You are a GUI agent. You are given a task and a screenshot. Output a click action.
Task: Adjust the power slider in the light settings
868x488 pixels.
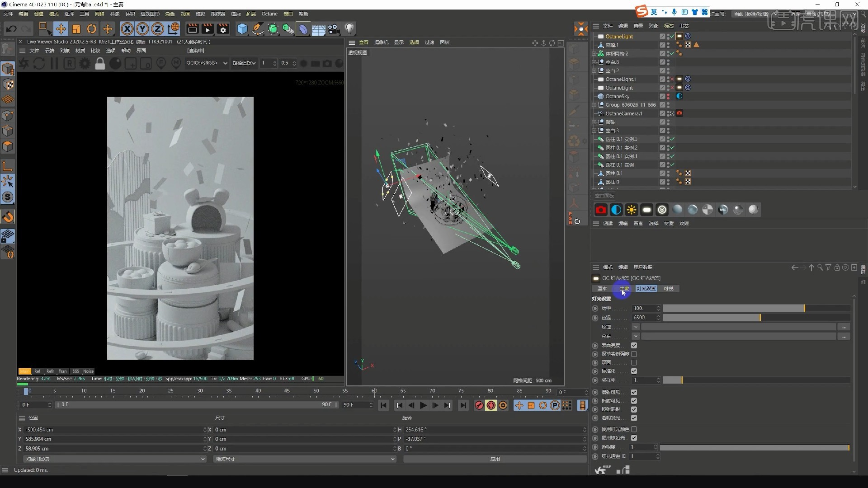756,308
